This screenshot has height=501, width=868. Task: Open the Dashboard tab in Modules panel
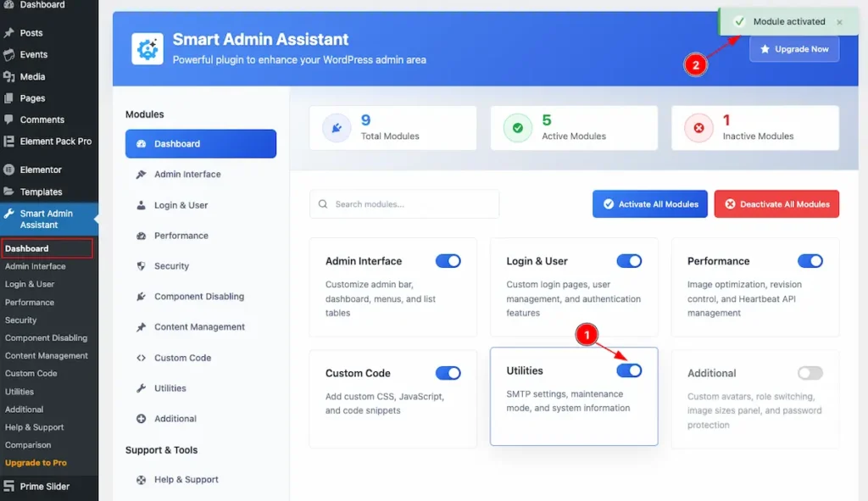(x=200, y=143)
